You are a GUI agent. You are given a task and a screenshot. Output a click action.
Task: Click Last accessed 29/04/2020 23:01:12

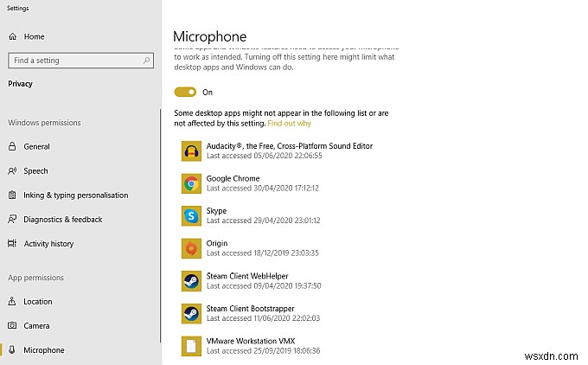(263, 221)
